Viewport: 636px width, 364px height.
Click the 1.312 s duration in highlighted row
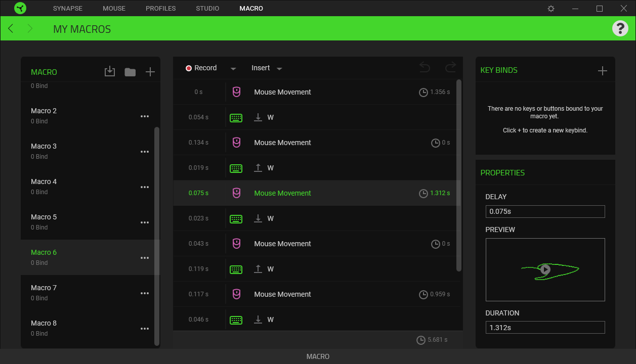pos(440,193)
